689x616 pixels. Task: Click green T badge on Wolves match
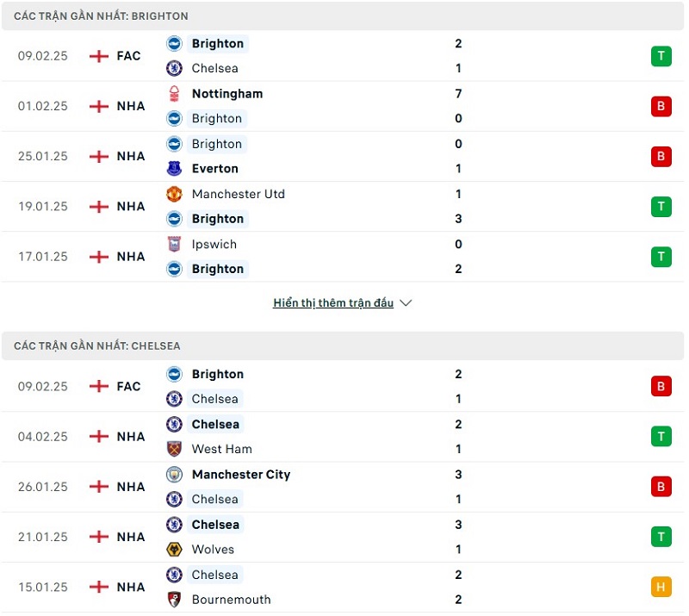click(x=661, y=537)
